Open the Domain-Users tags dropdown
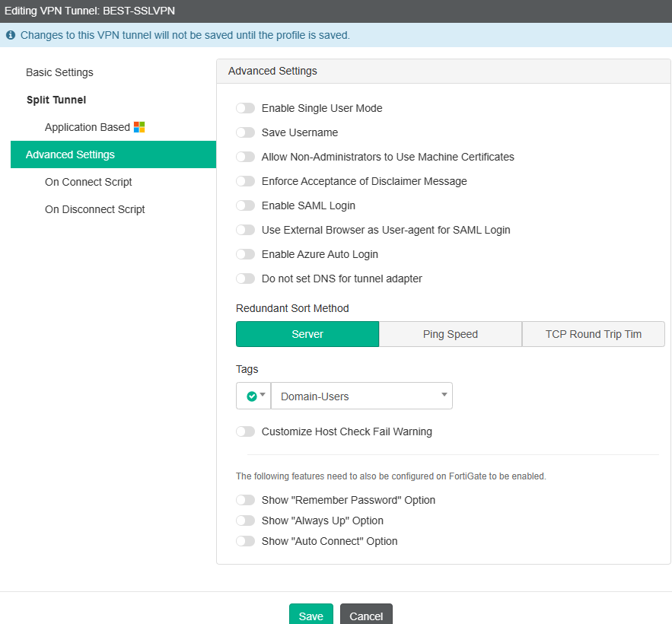Image resolution: width=672 pixels, height=624 pixels. [x=361, y=396]
